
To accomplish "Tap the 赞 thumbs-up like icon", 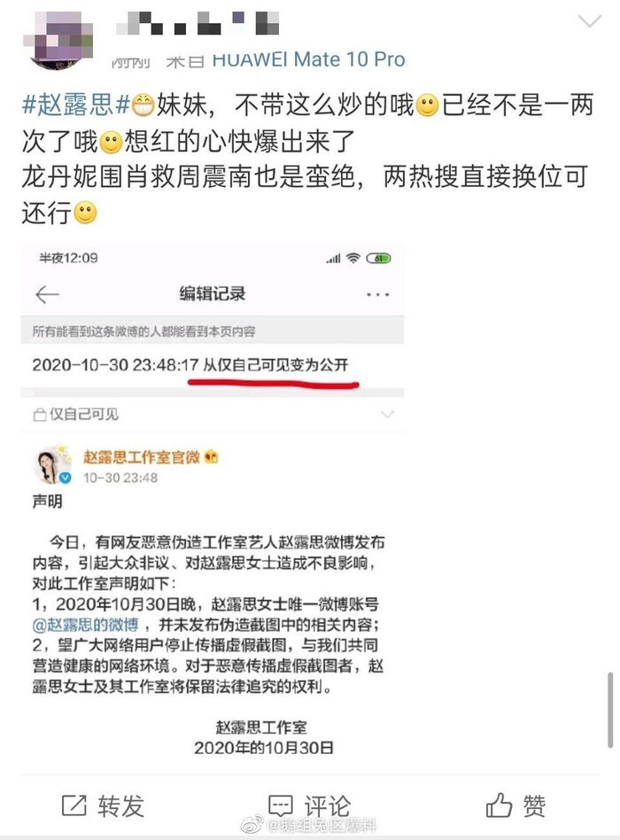I will [x=499, y=805].
